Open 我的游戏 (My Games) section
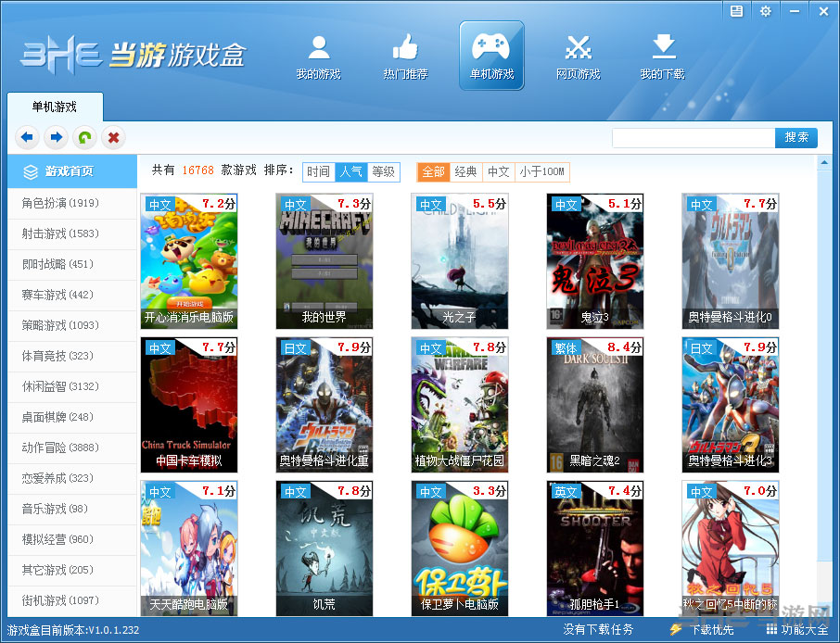 (x=319, y=57)
